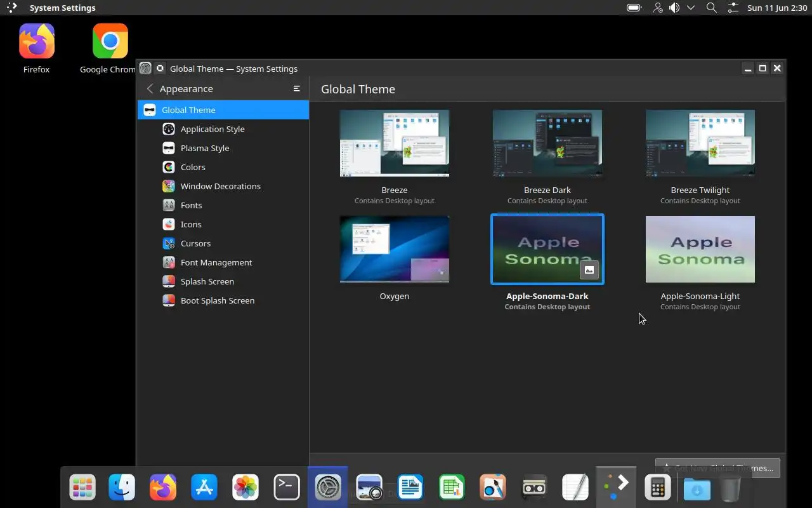Viewport: 812px width, 508px height.
Task: Open the App Store in dock
Action: pyautogui.click(x=204, y=488)
